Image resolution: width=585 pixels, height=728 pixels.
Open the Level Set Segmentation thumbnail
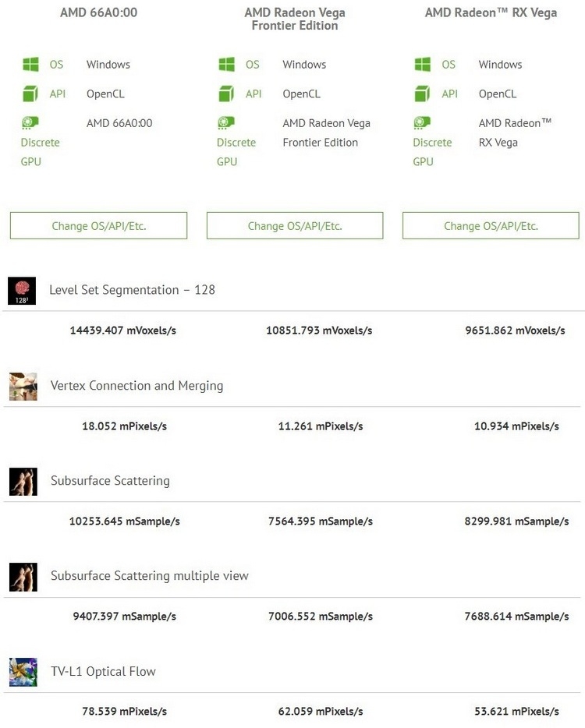pyautogui.click(x=22, y=291)
